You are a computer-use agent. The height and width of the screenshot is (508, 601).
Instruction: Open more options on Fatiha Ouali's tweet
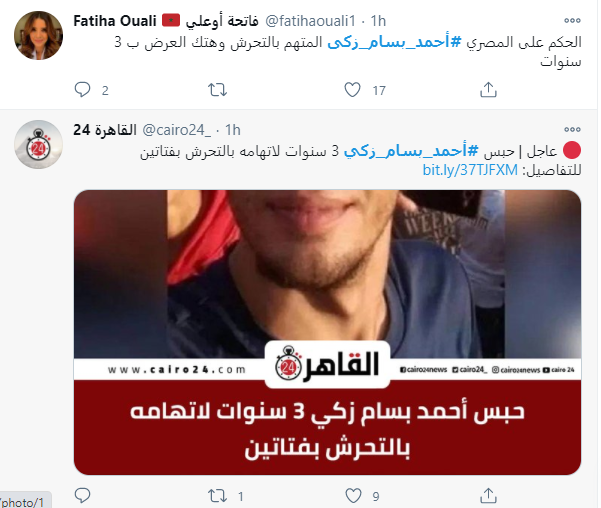click(572, 21)
